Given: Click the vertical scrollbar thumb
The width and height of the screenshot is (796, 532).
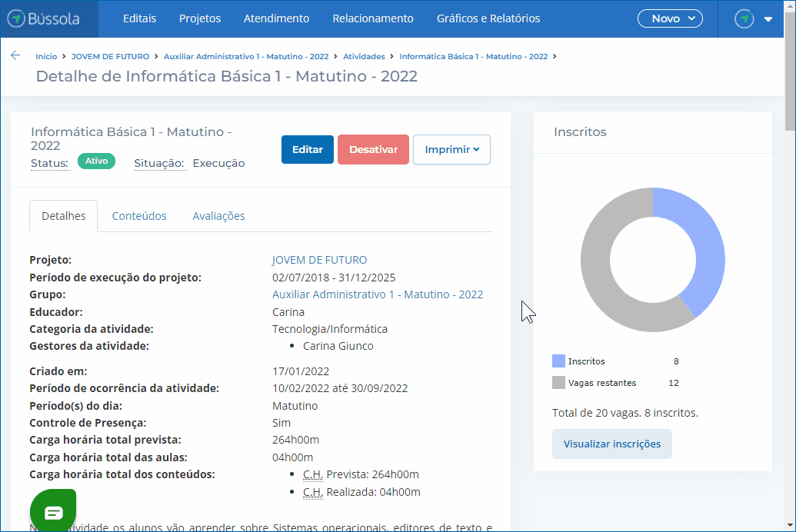Looking at the screenshot, I should point(790,71).
